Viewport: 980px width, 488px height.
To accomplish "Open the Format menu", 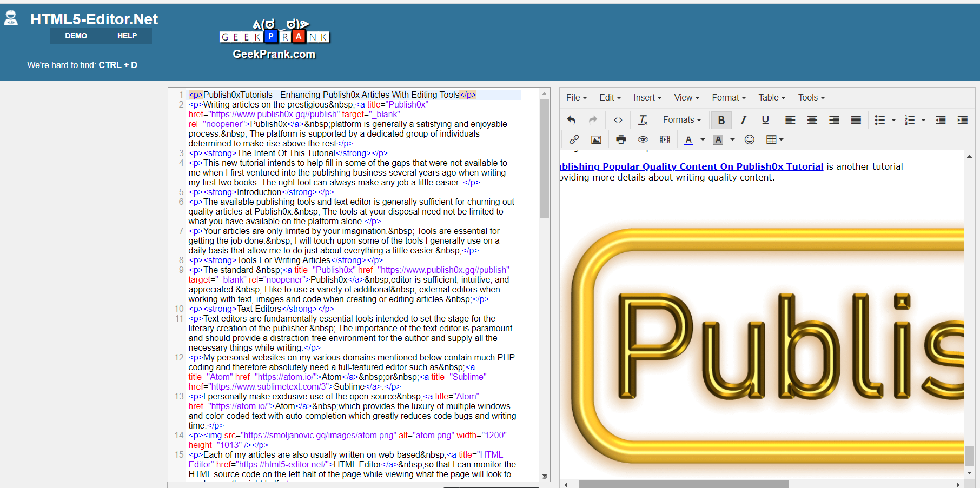I will pyautogui.click(x=728, y=97).
